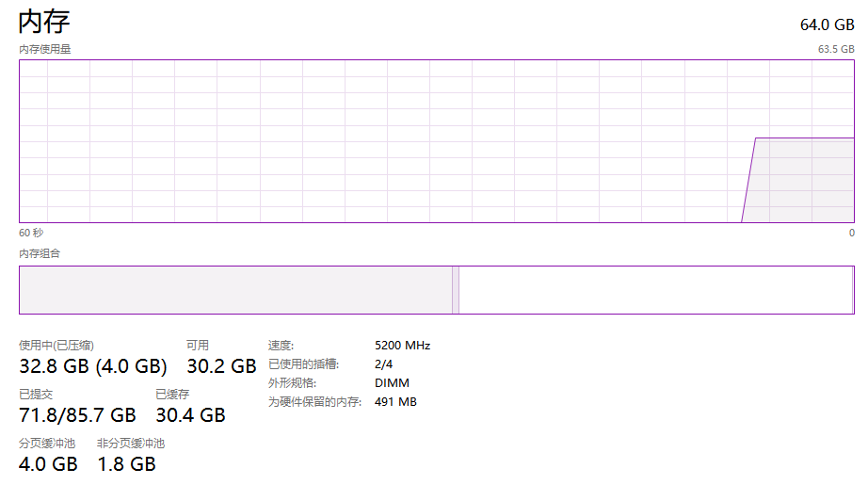Click the 63.5 GB graph maximum label
The width and height of the screenshot is (868, 501).
click(x=836, y=49)
